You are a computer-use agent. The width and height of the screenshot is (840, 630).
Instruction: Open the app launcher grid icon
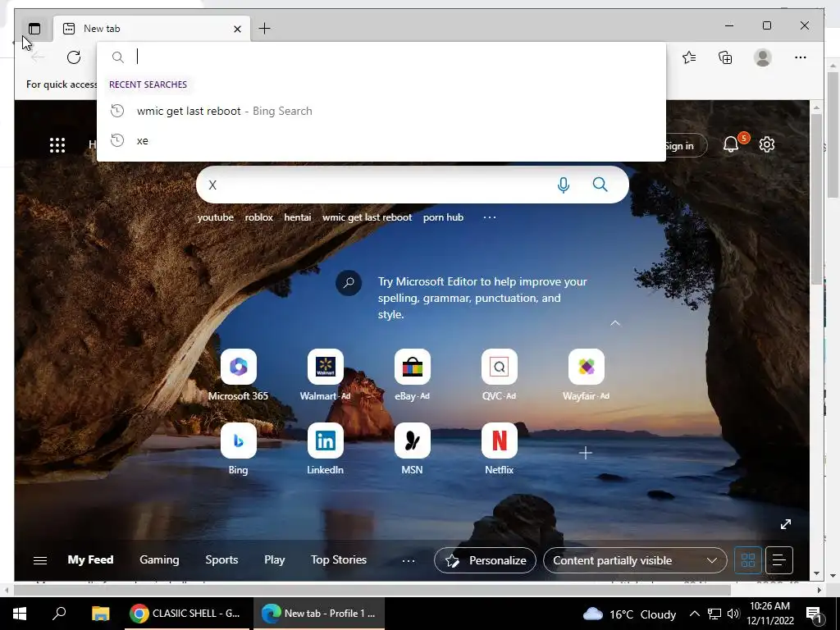click(x=57, y=144)
